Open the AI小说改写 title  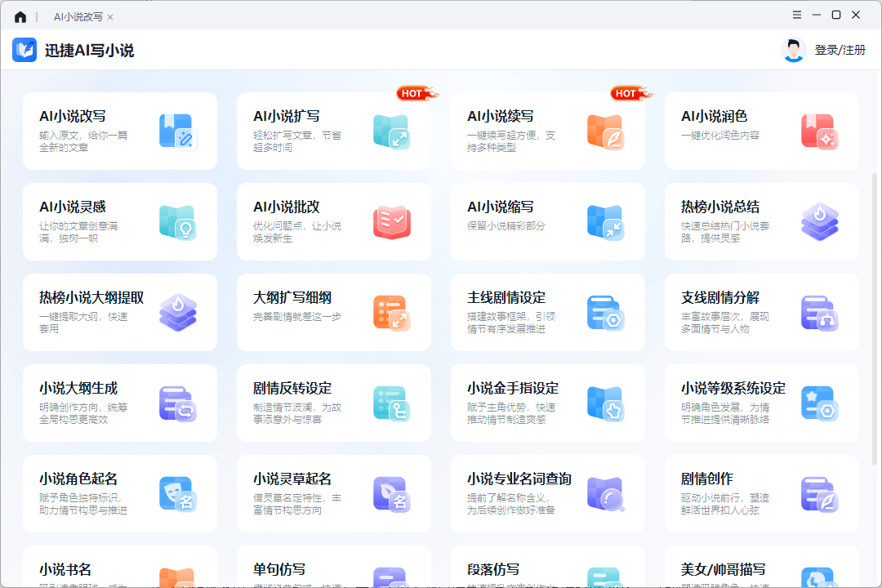[x=73, y=116]
